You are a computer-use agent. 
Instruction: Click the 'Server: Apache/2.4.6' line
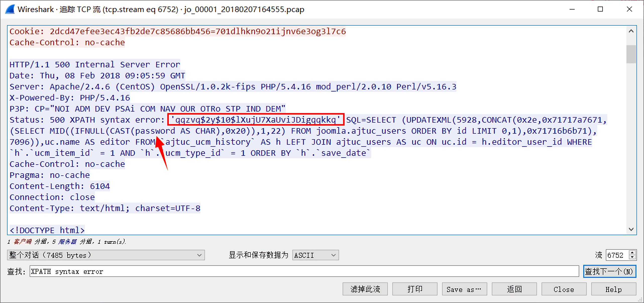pyautogui.click(x=233, y=87)
